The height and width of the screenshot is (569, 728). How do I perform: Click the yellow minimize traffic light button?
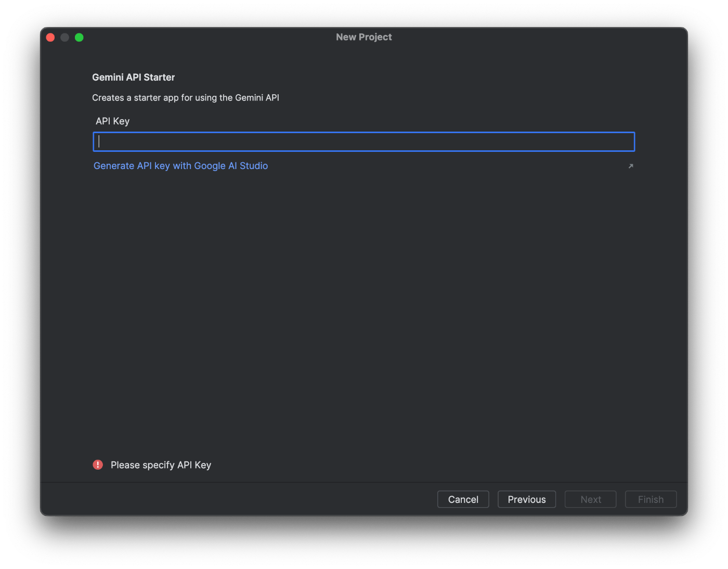(x=64, y=37)
